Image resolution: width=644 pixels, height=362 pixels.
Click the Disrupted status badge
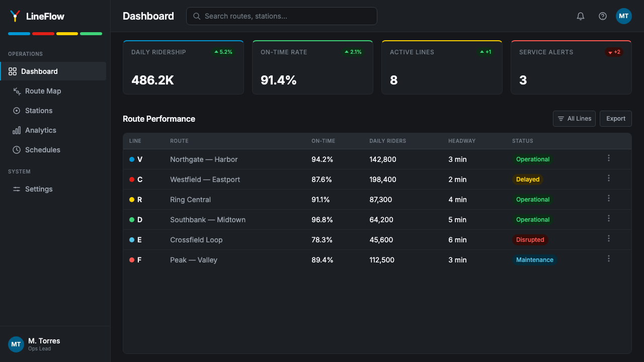point(530,240)
